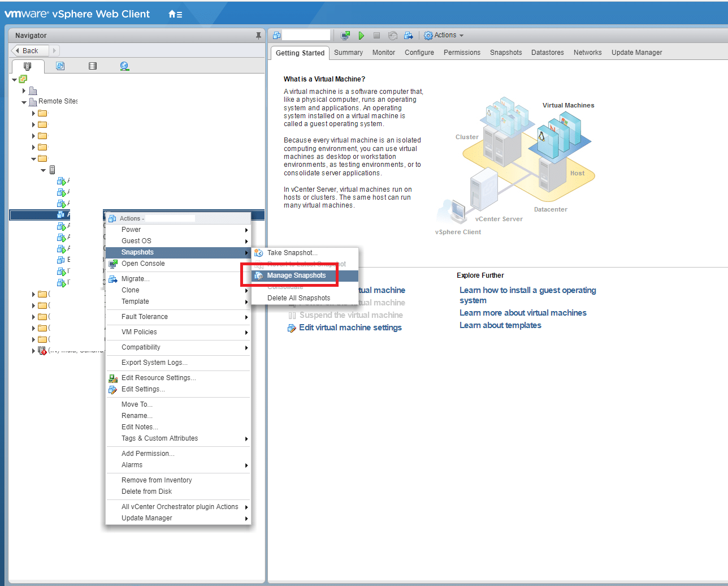
Task: Switch to the Monitor tab
Action: point(384,53)
